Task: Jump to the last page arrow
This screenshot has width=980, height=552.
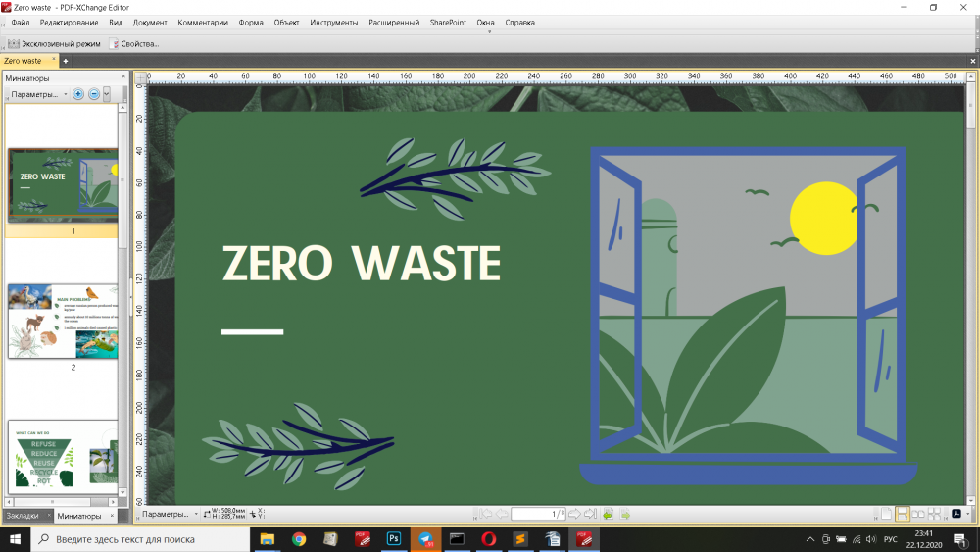Action: point(590,514)
